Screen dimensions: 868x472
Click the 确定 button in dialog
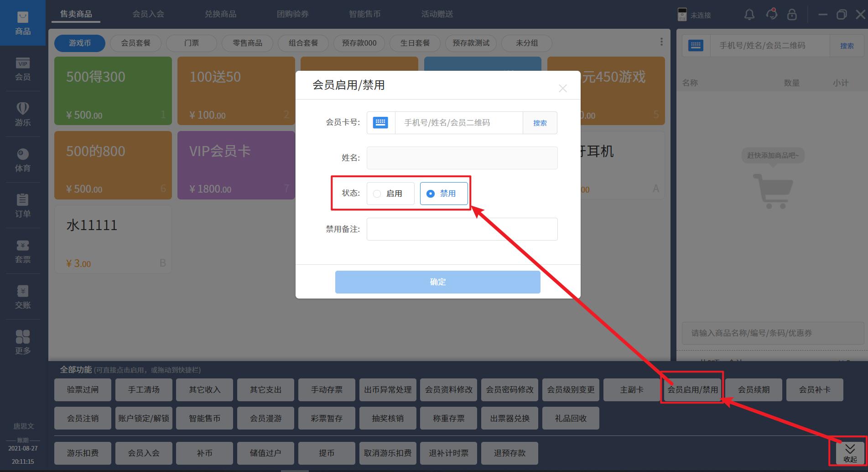pyautogui.click(x=438, y=282)
